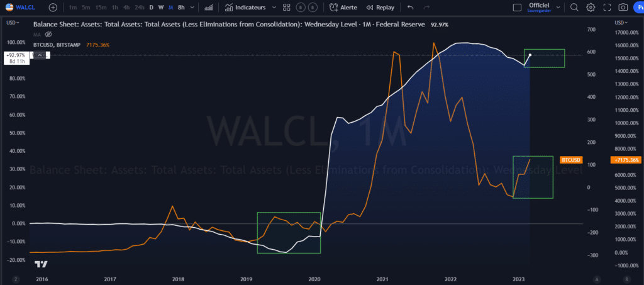The height and width of the screenshot is (285, 644).
Task: Expand the Indicateurs favorites dropdown arrow
Action: point(274,8)
